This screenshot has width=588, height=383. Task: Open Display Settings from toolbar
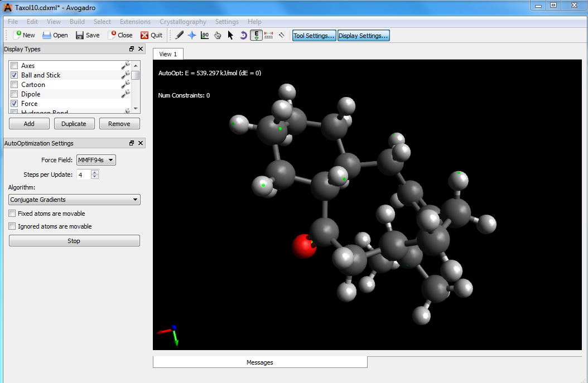pos(363,36)
